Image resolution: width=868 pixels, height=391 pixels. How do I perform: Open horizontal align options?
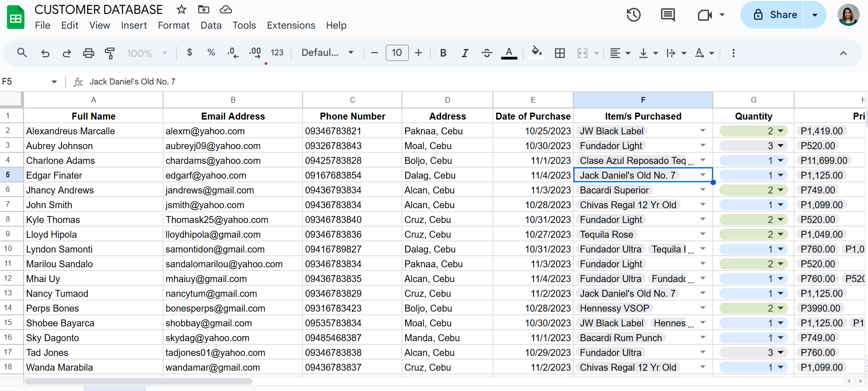point(620,53)
